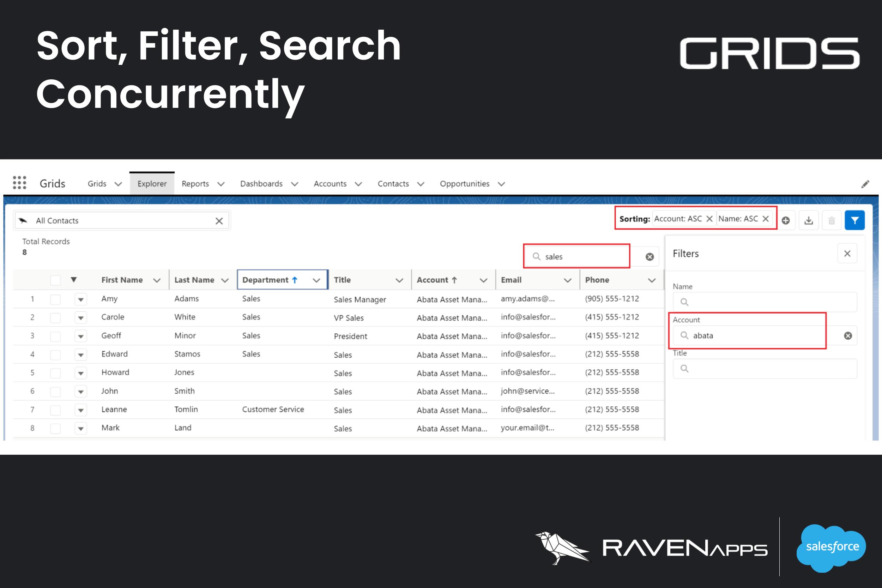882x588 pixels.
Task: Select the checkbox for Amy Adams row
Action: pos(55,299)
